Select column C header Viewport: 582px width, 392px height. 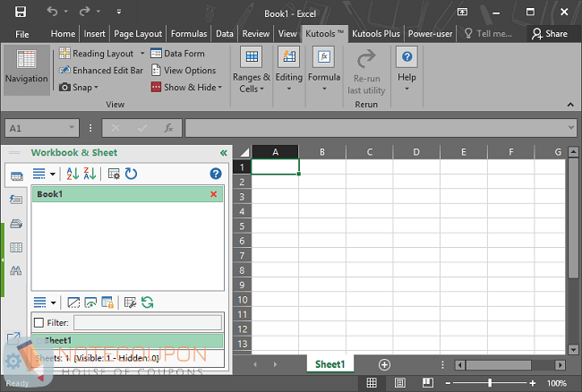(x=369, y=151)
